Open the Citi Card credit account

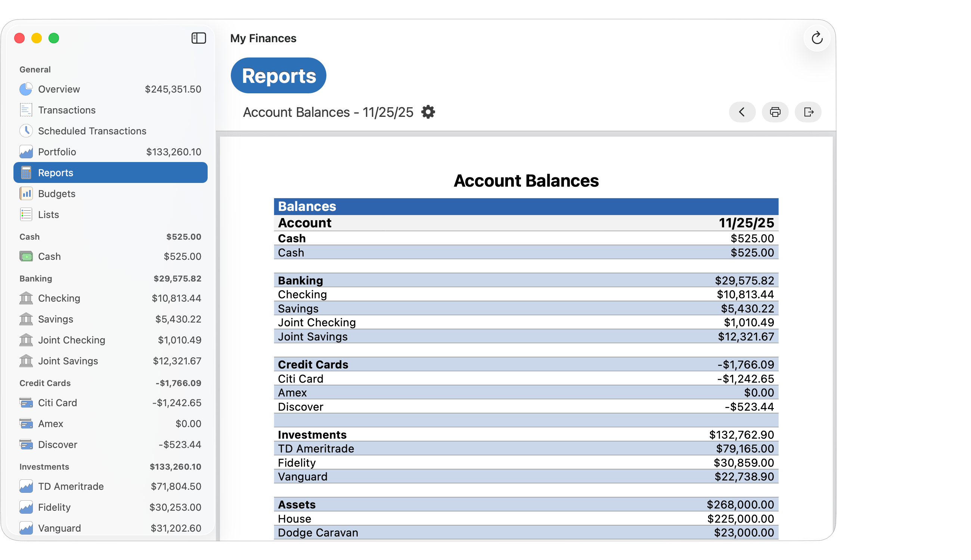pos(57,403)
